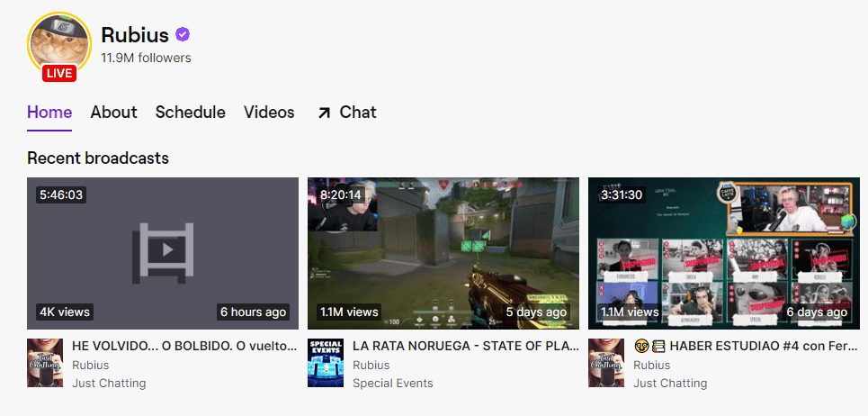
Task: Click the 6 hours ago label
Action: (253, 312)
